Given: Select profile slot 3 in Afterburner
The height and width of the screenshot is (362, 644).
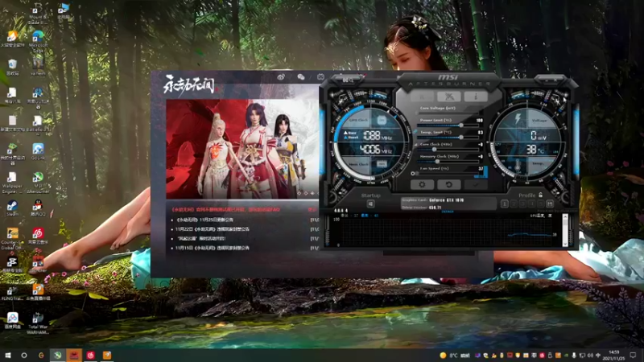Looking at the screenshot, I should pos(522,204).
